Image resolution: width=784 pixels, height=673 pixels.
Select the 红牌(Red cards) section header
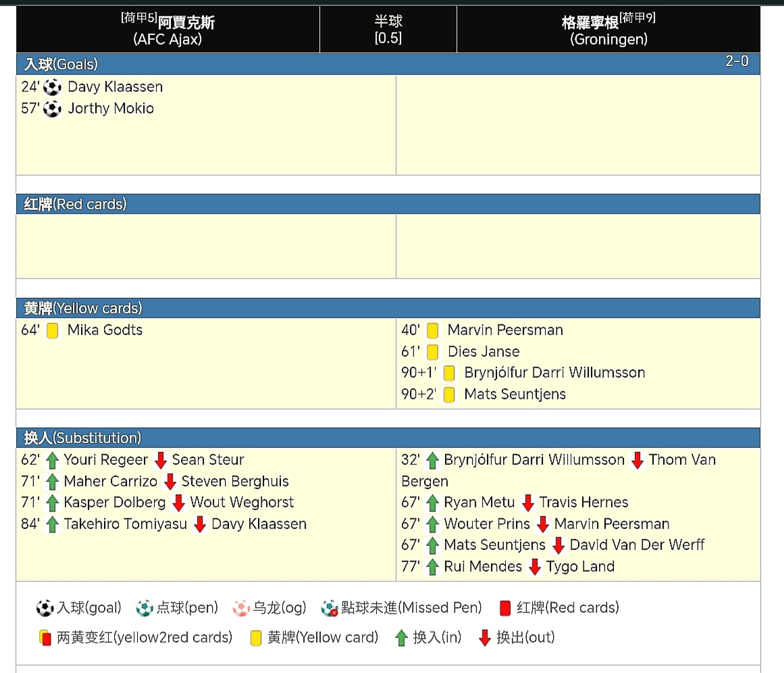(x=388, y=204)
